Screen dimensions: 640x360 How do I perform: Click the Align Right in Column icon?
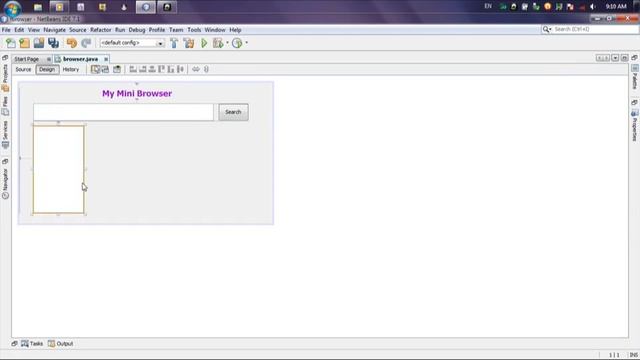(142, 69)
